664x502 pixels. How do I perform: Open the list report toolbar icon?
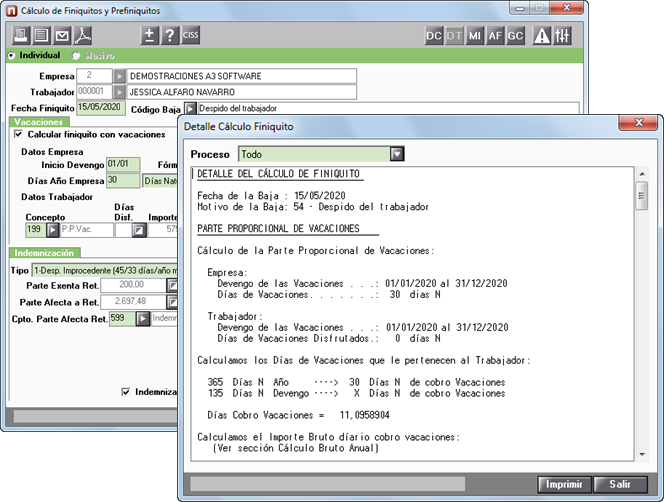(x=41, y=36)
